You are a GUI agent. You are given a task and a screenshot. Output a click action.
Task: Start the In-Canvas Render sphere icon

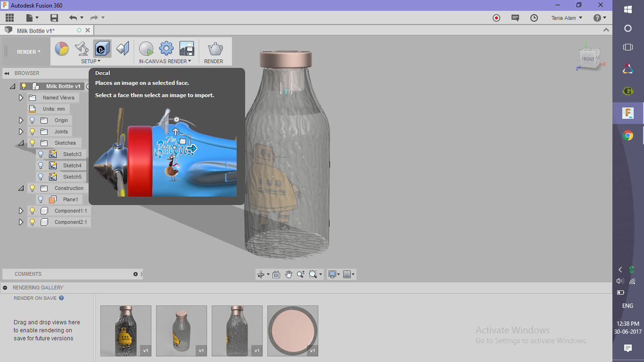click(x=146, y=49)
